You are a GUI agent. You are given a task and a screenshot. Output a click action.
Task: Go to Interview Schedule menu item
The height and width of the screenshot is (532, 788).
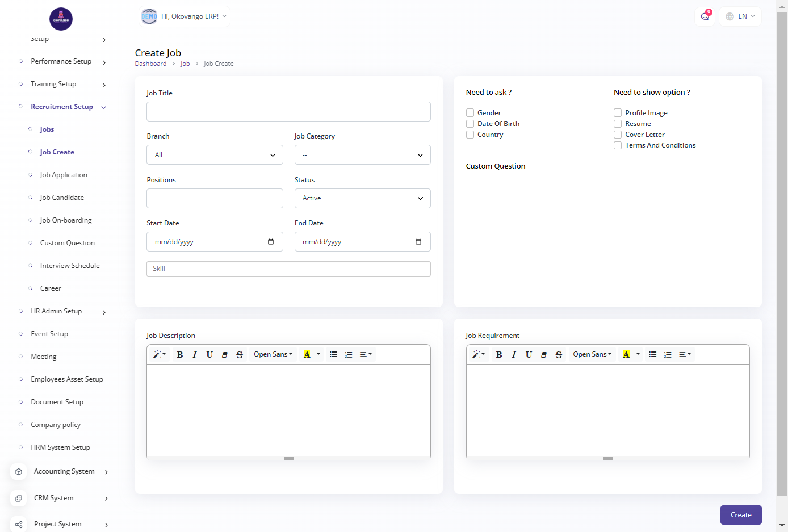(x=70, y=266)
